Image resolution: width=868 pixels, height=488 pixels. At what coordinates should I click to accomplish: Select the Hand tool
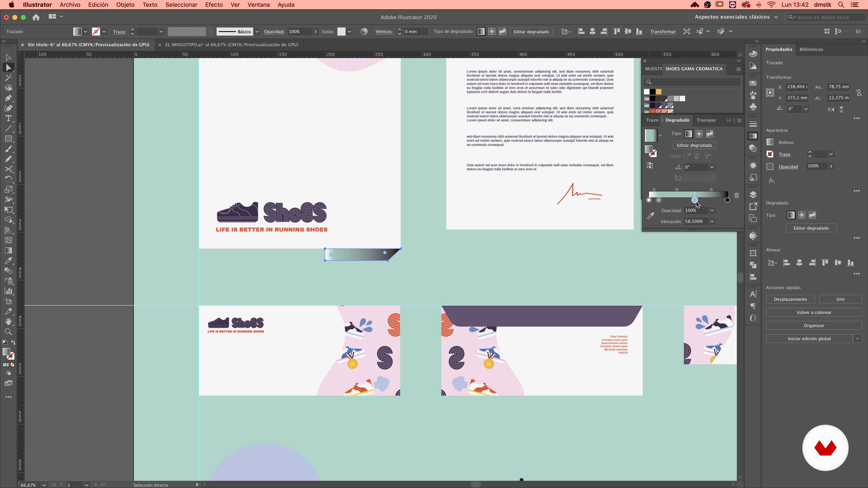pyautogui.click(x=8, y=322)
